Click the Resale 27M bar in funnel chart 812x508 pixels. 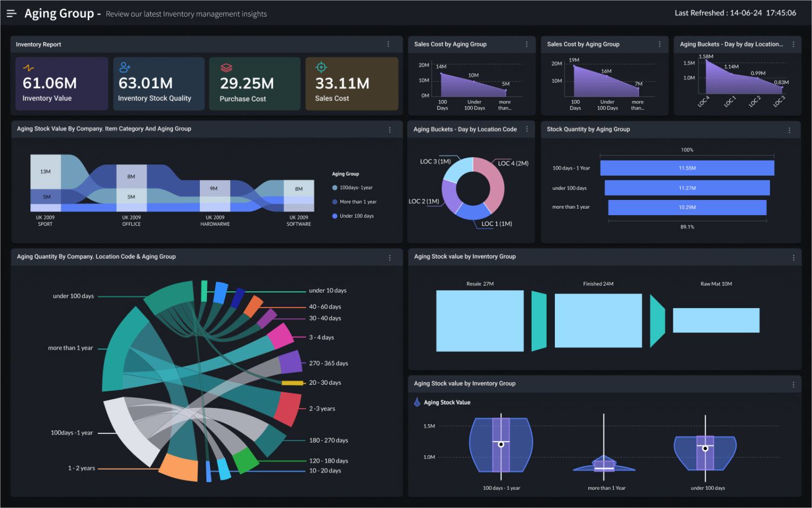click(480, 320)
